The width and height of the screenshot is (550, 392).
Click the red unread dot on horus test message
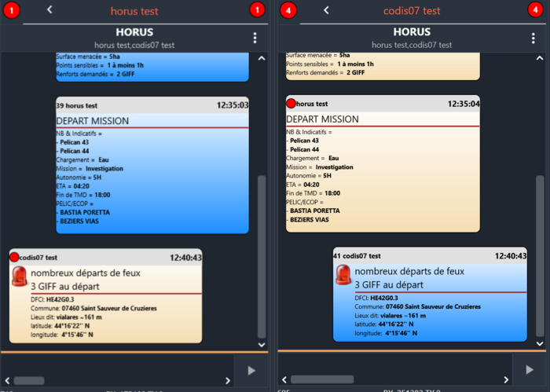pos(291,104)
